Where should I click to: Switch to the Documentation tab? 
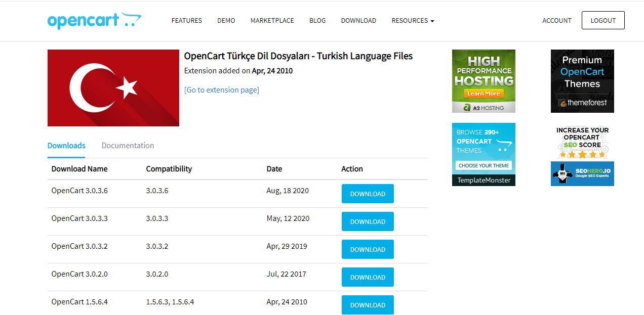coord(128,146)
